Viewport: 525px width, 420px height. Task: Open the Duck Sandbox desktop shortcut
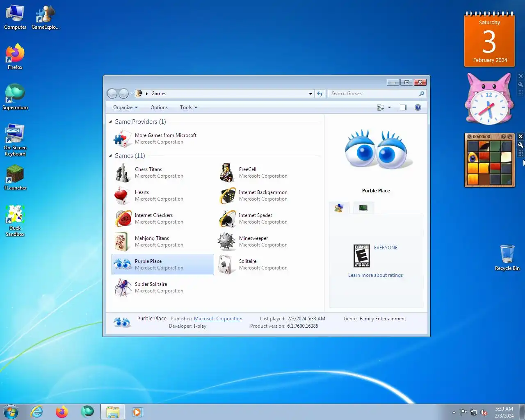coord(15,221)
